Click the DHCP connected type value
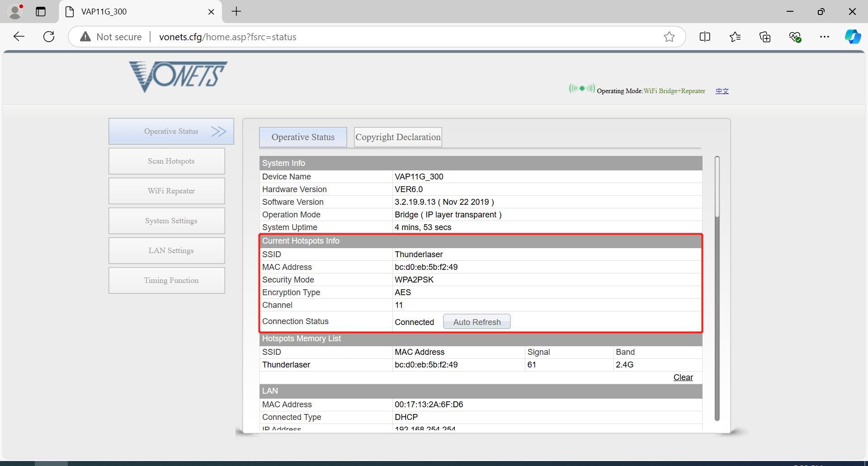 406,417
